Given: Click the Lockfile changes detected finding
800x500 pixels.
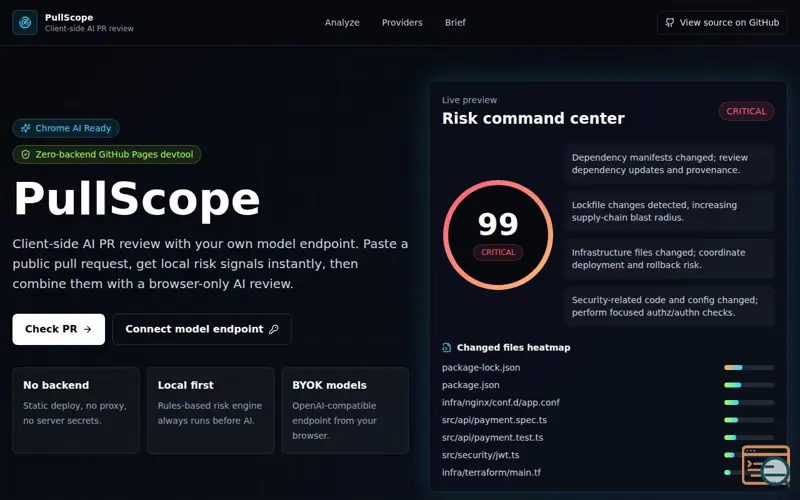Looking at the screenshot, I should tap(669, 211).
